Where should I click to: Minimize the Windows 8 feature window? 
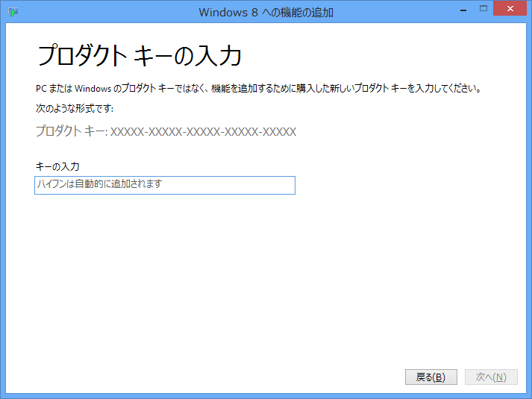click(x=463, y=10)
